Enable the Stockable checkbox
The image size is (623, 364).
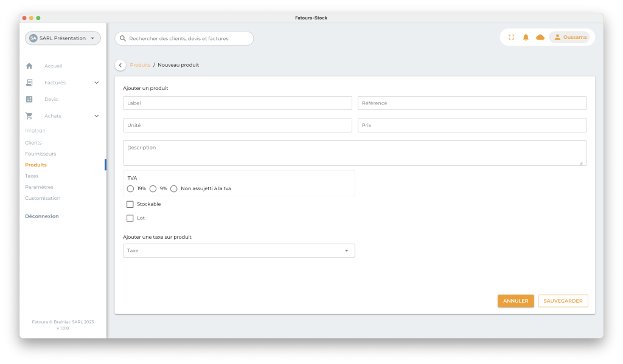130,204
